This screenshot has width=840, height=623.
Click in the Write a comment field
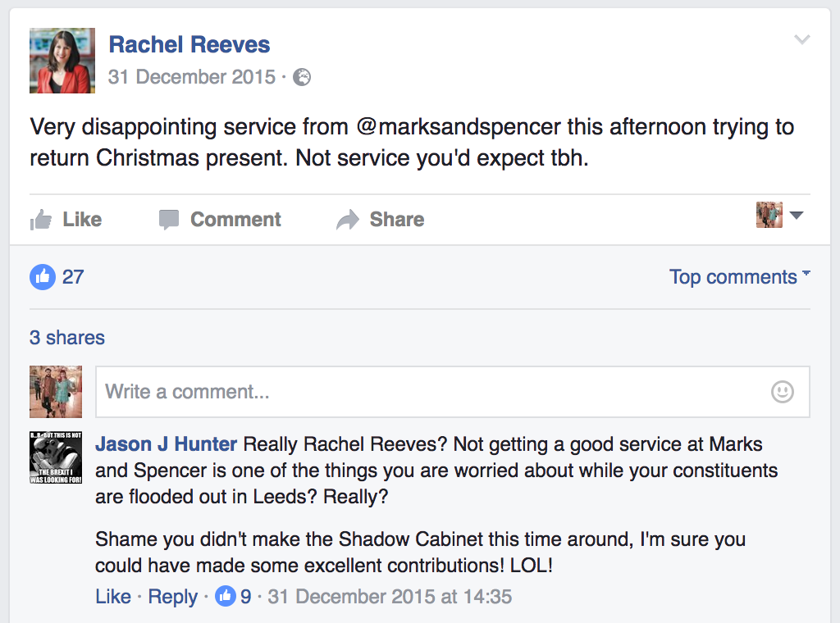pyautogui.click(x=453, y=392)
